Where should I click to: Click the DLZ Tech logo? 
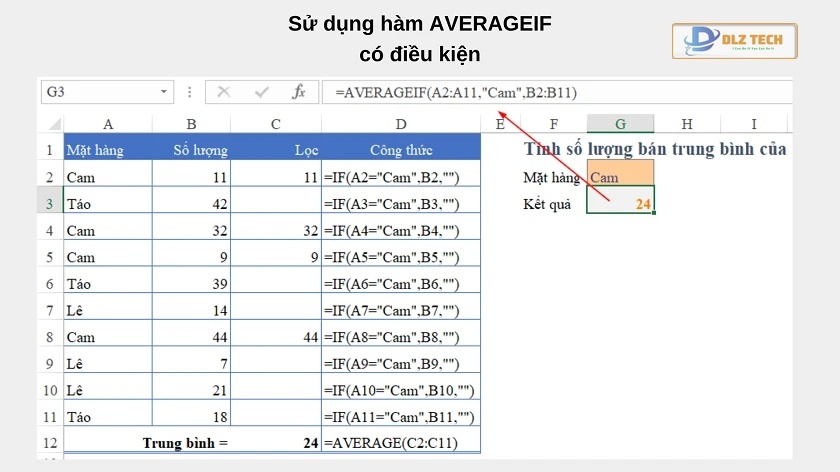pyautogui.click(x=733, y=41)
